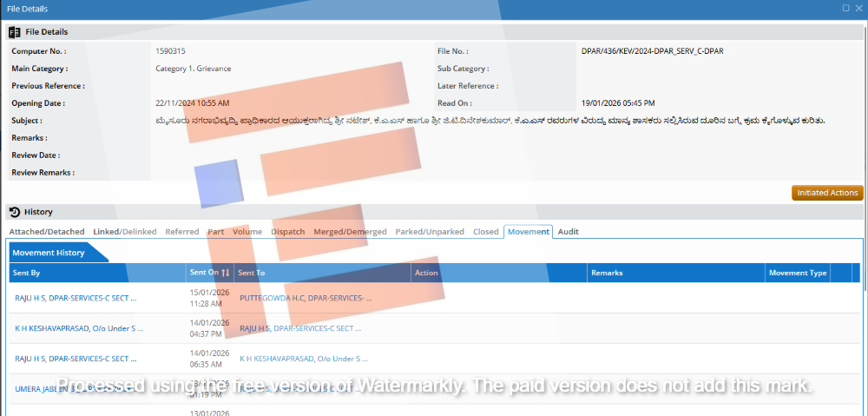The height and width of the screenshot is (416, 868).
Task: Click the Movement History panel heading
Action: 49,253
